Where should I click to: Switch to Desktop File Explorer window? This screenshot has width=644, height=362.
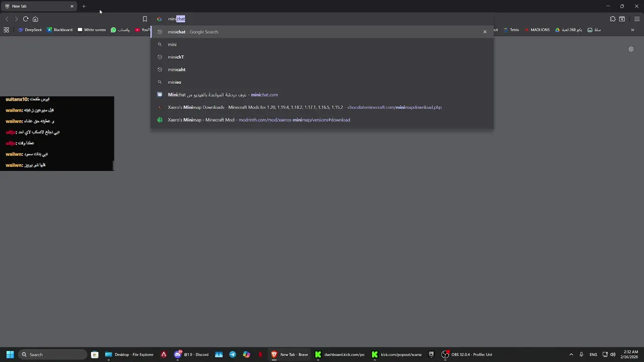click(129, 354)
